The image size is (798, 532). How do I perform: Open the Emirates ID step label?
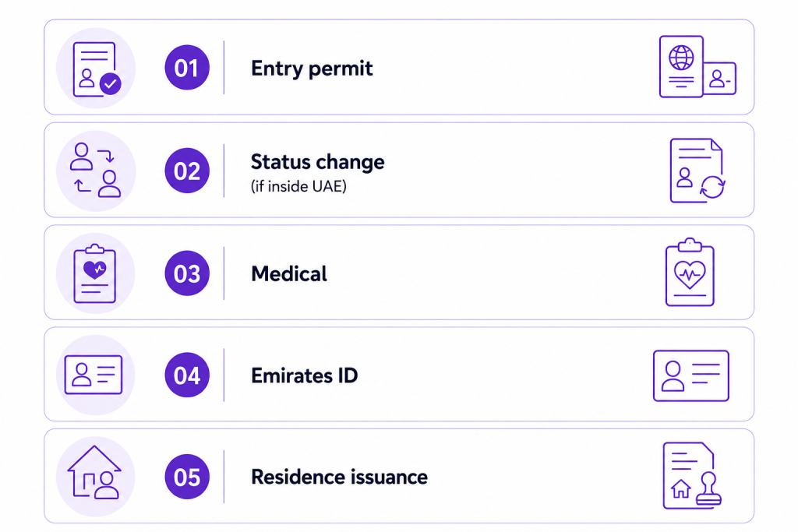[x=305, y=375]
